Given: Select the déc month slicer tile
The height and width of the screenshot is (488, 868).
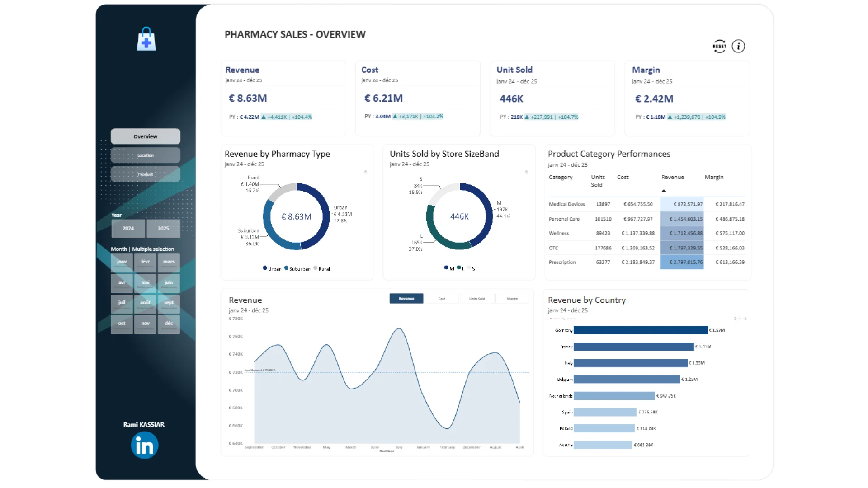Looking at the screenshot, I should coord(169,324).
